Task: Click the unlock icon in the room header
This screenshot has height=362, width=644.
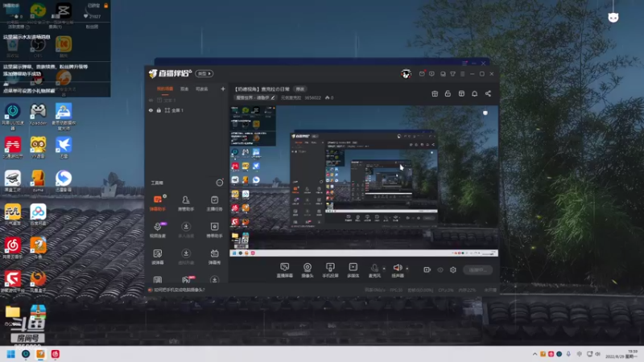Action: [x=448, y=93]
